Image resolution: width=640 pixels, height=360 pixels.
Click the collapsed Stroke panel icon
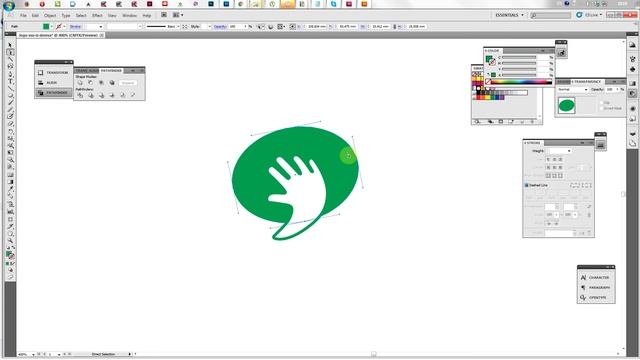(600, 145)
